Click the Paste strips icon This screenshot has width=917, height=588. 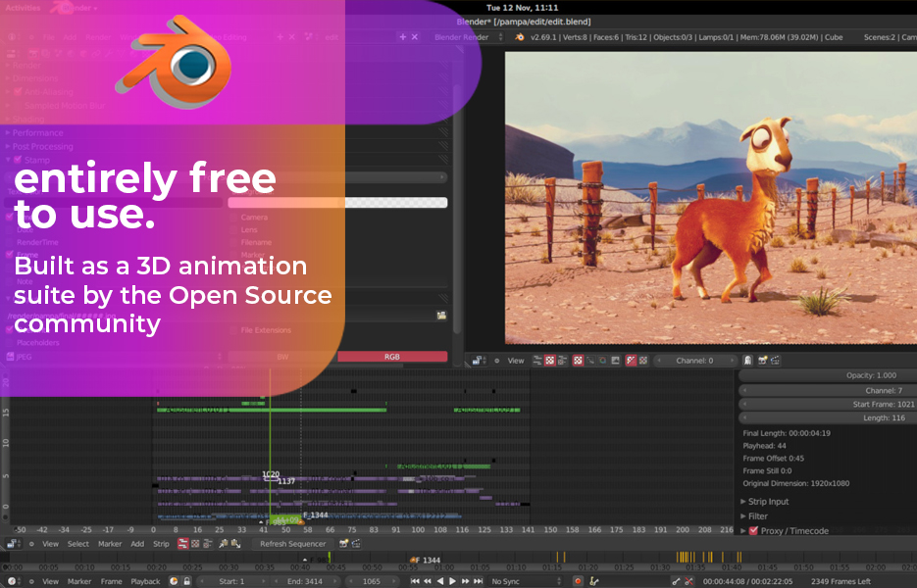[x=235, y=544]
